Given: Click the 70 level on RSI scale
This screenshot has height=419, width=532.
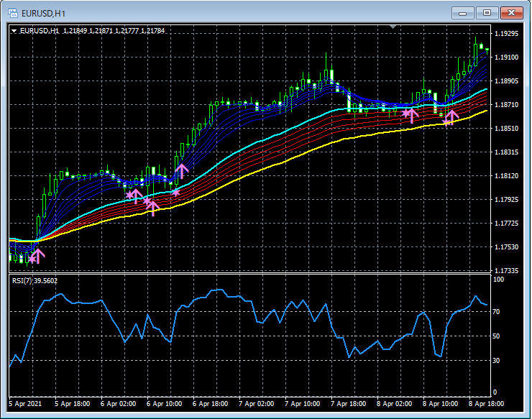Looking at the screenshot, I should click(496, 312).
